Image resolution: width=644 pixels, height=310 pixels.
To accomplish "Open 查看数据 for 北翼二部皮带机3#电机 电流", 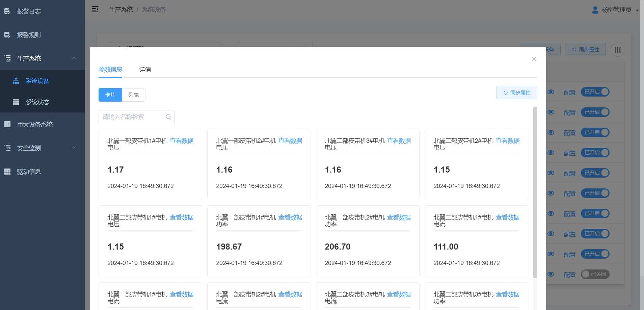I will (x=399, y=294).
